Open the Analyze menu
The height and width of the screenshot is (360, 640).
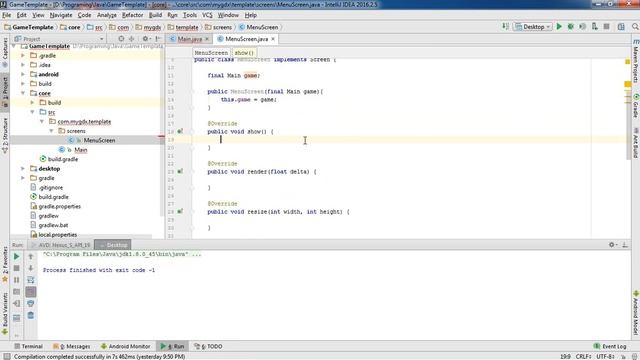click(x=107, y=15)
